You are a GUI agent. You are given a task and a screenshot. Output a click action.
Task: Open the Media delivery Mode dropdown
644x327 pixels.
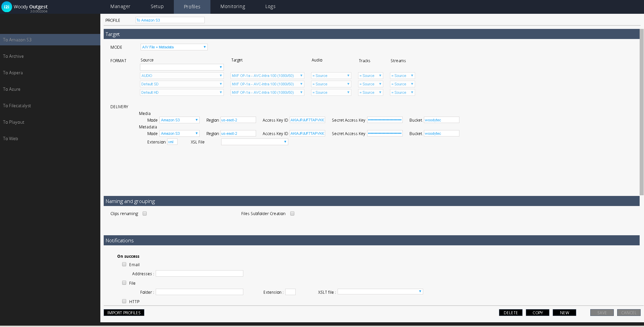coord(180,120)
